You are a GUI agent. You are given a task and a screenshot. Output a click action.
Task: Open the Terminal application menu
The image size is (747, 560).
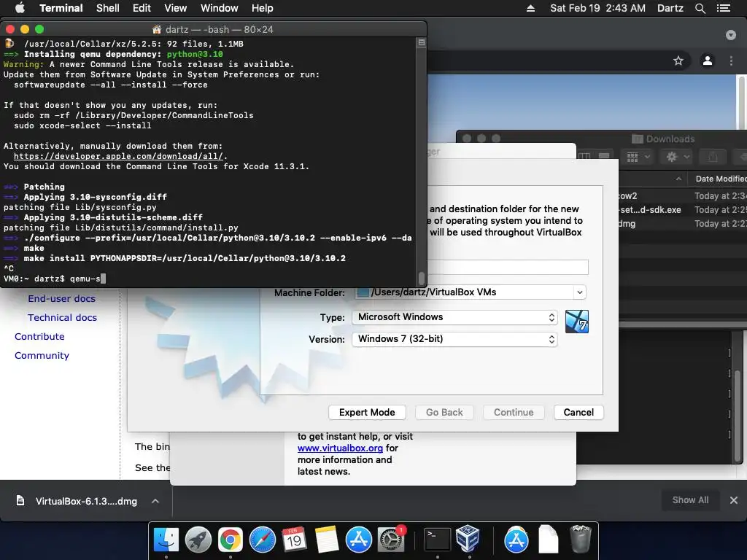(61, 8)
